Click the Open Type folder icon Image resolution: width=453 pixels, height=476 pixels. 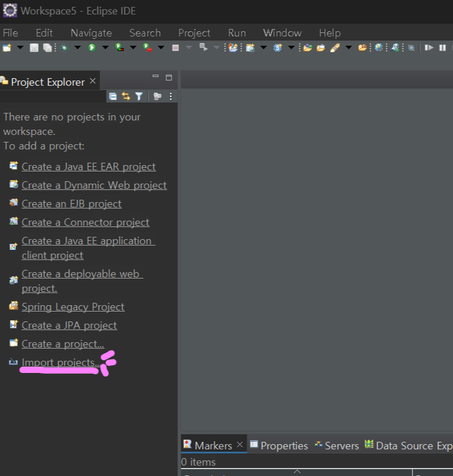pos(308,47)
